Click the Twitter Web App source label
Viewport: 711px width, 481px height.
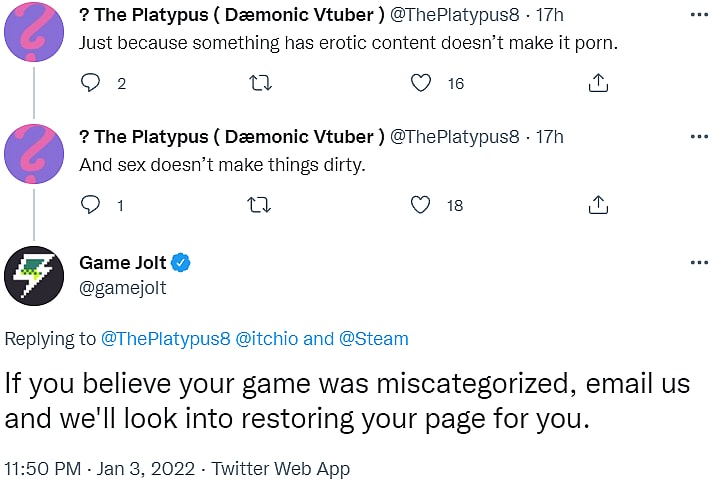click(281, 467)
